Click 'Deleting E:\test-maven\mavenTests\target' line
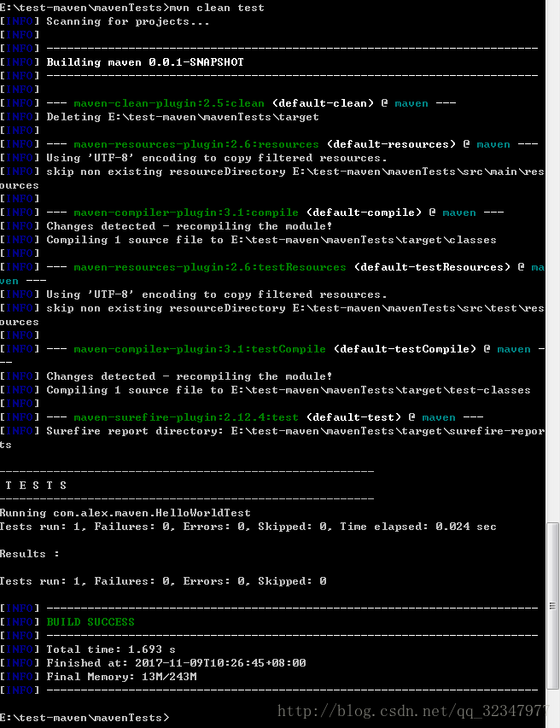 (x=183, y=117)
